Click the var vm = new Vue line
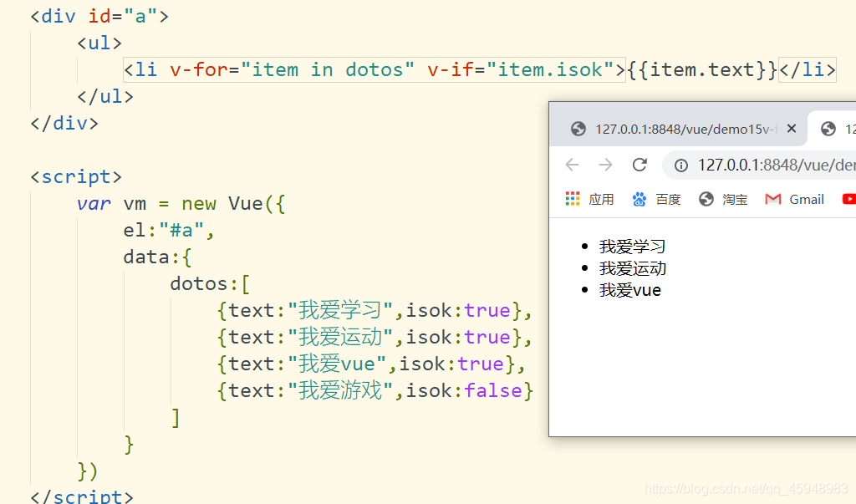 [181, 204]
